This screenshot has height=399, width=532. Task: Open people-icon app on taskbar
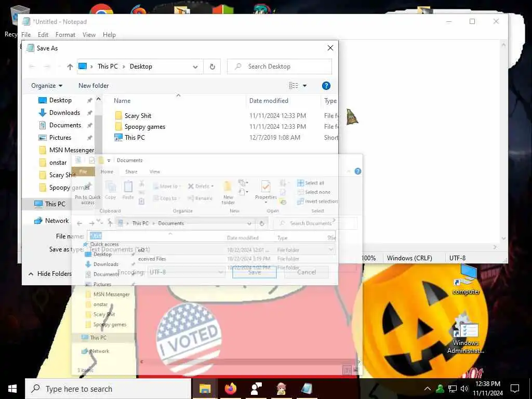click(256, 389)
